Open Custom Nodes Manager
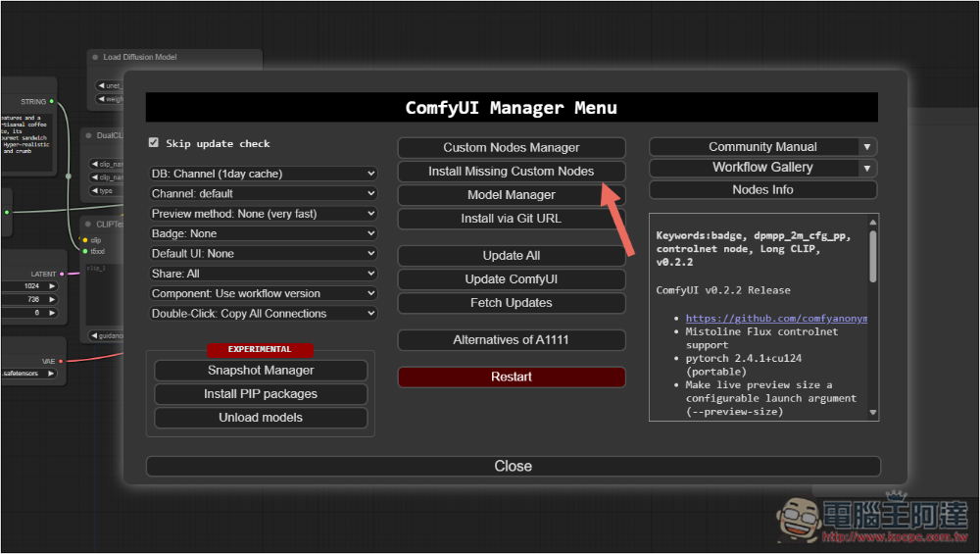 (x=511, y=148)
